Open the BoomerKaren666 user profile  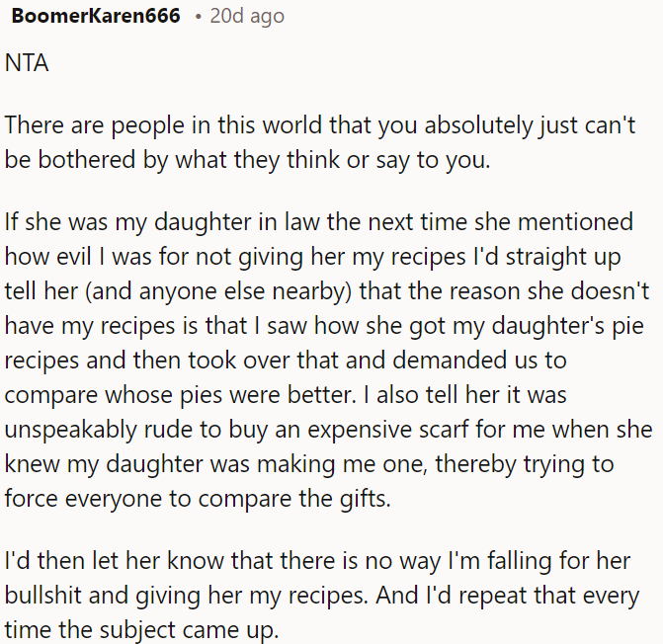pyautogui.click(x=96, y=16)
